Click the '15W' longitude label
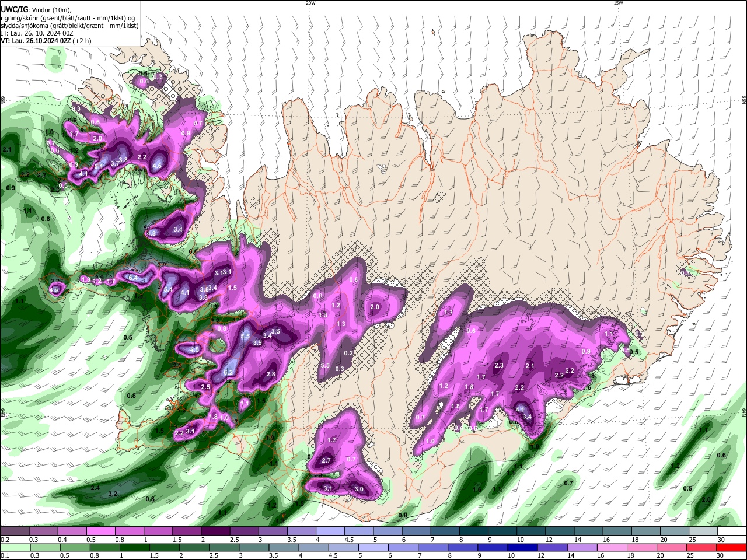The image size is (747, 560). tap(618, 3)
